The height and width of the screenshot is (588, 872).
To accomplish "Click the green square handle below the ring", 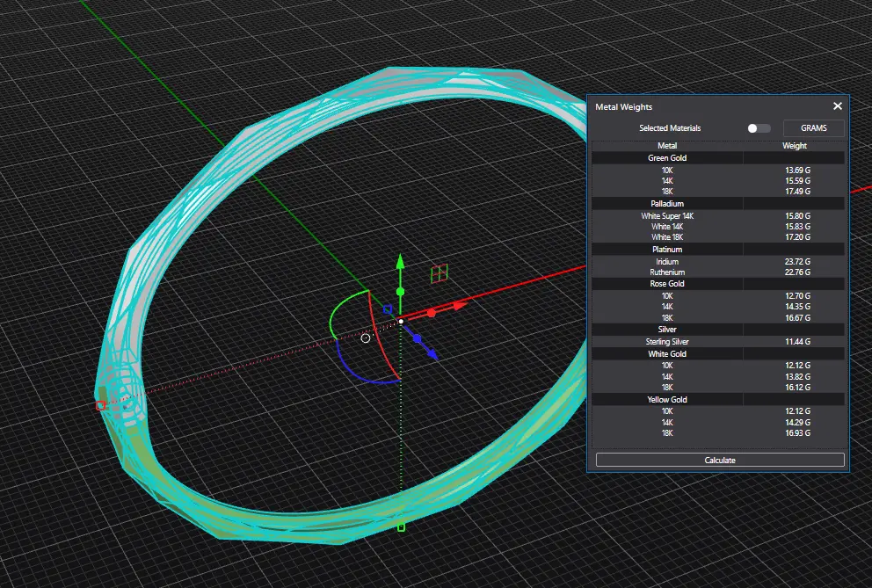I will tap(401, 526).
